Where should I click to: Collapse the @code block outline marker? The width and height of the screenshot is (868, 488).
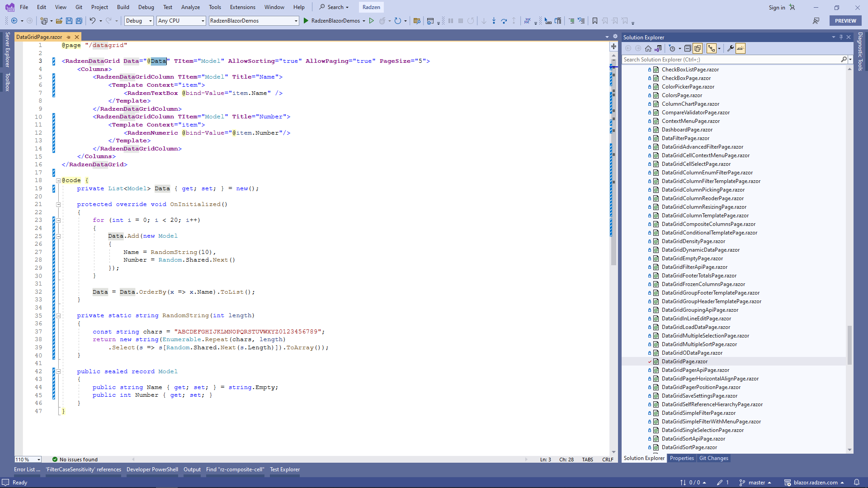pyautogui.click(x=58, y=180)
